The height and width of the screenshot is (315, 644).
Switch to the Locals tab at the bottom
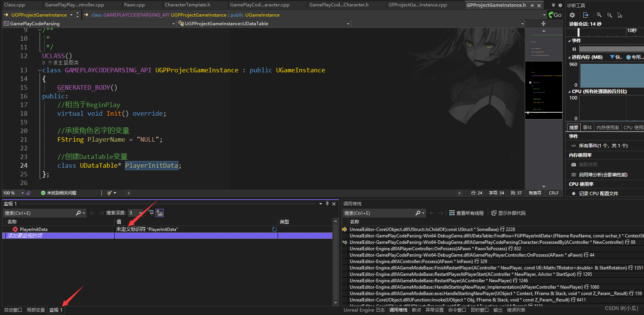pos(36,310)
